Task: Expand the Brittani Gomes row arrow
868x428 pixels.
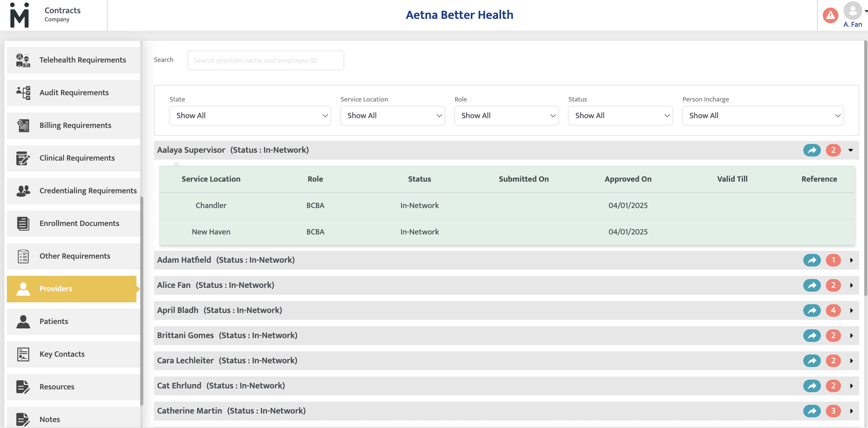Action: (851, 336)
